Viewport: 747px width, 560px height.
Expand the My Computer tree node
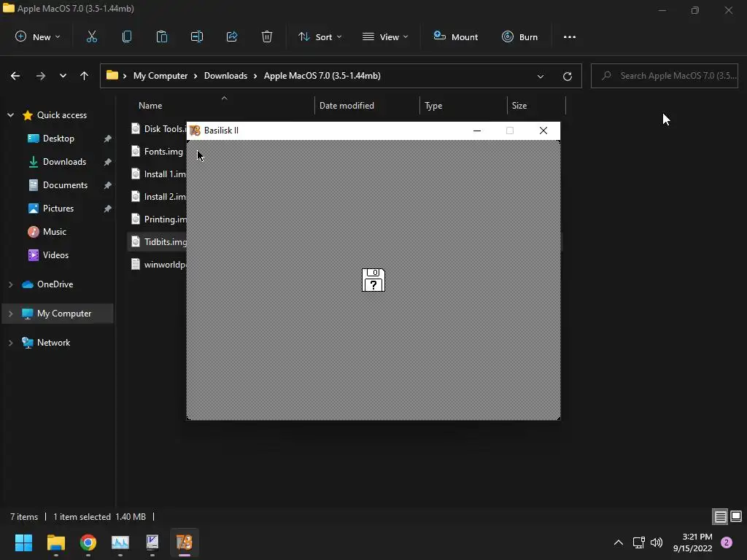coord(10,314)
